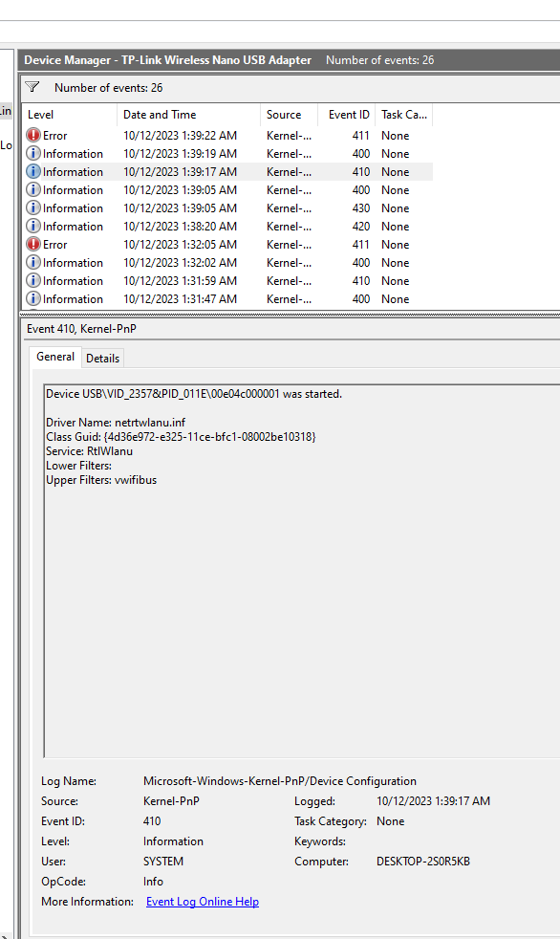Click the Logged value 10/12/2023 1:39:17 AM

coord(433,800)
